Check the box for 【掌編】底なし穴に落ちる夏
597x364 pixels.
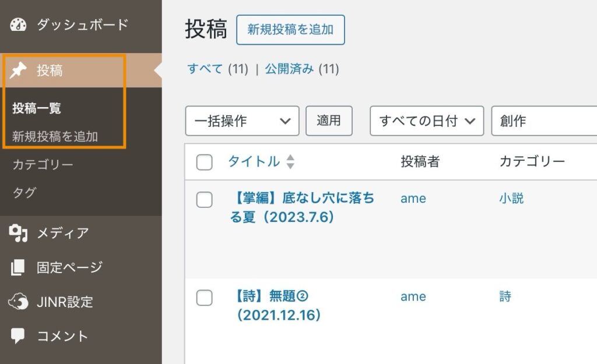[x=204, y=200]
